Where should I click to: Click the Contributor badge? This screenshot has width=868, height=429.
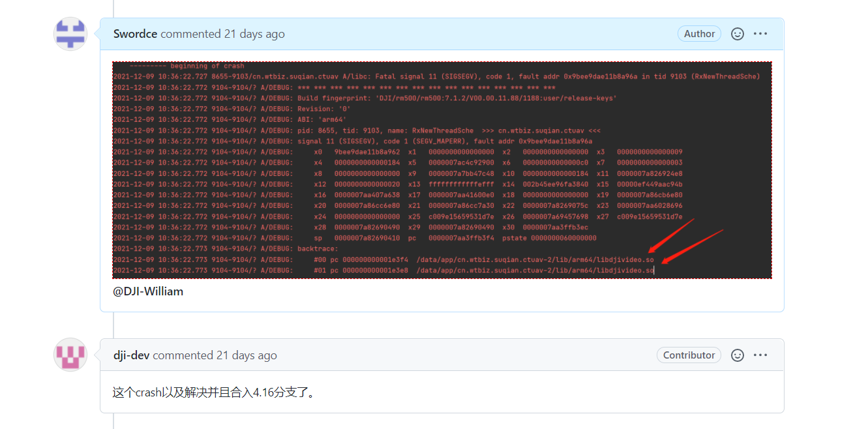point(689,355)
